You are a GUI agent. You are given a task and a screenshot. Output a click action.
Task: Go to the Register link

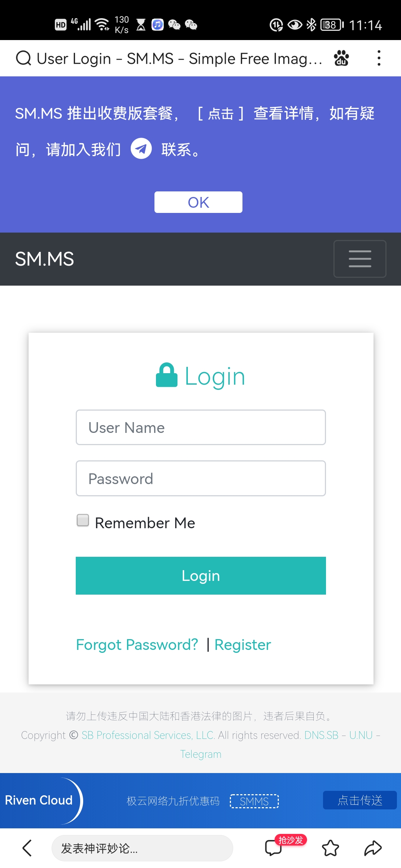tap(242, 645)
